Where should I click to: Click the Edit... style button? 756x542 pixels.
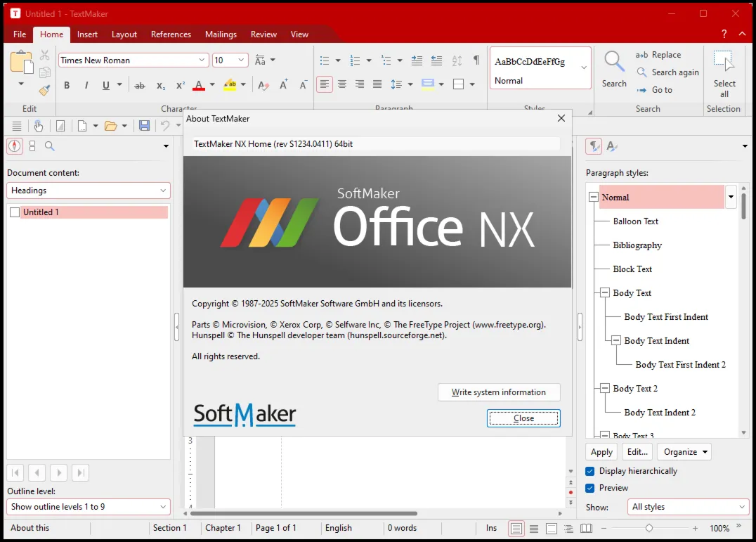point(637,452)
